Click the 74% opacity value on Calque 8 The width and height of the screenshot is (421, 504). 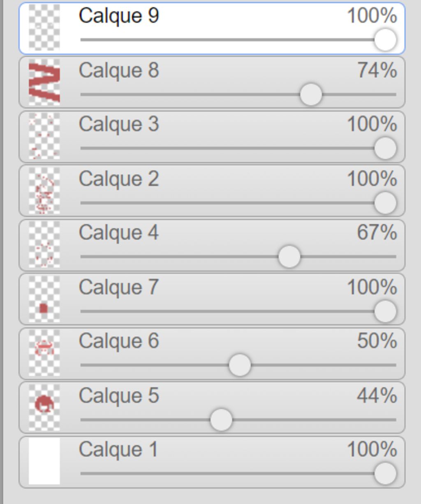tap(377, 70)
